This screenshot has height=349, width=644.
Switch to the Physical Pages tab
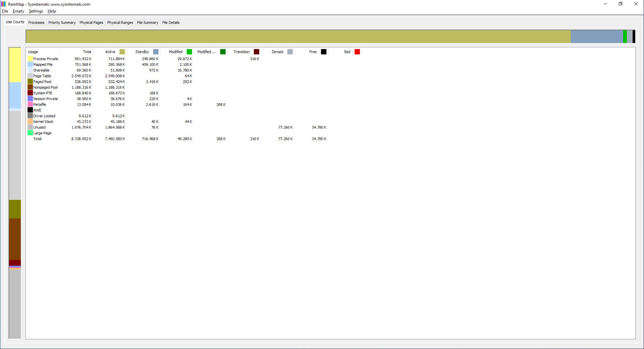click(91, 23)
